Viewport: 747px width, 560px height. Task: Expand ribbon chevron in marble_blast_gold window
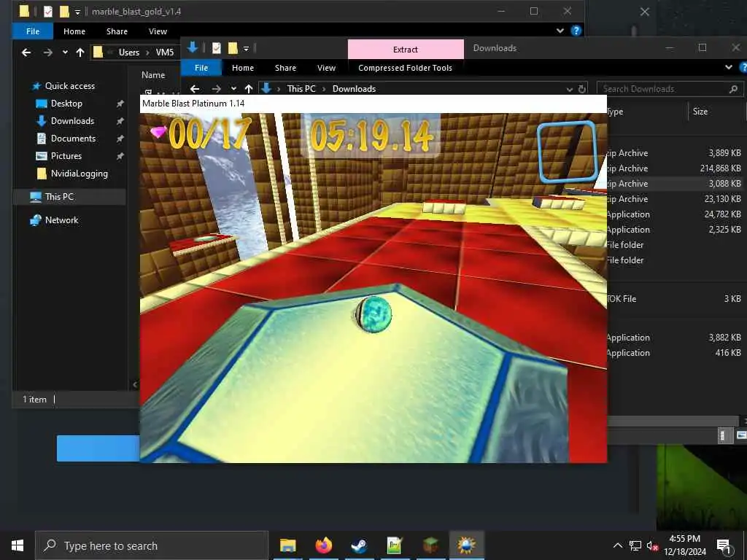coord(560,31)
